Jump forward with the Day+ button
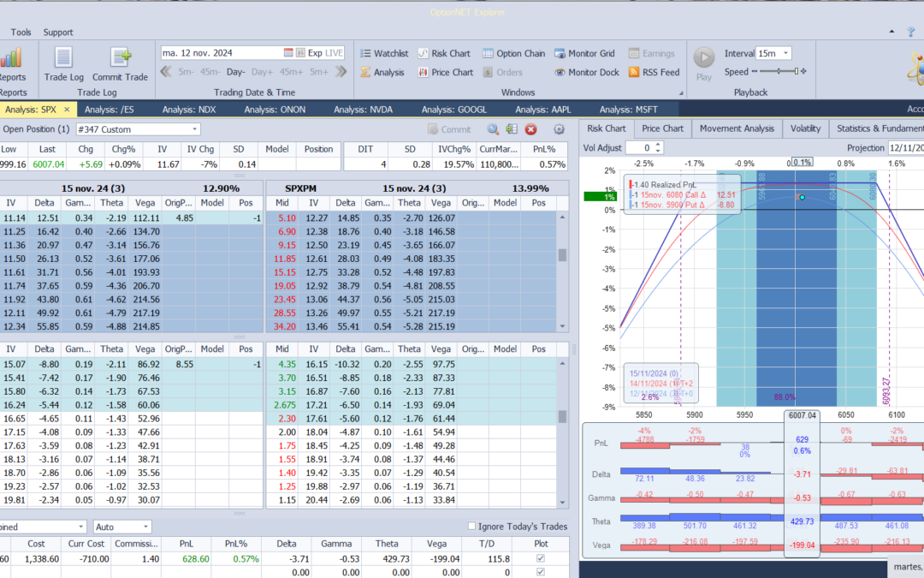This screenshot has width=924, height=578. tap(263, 72)
